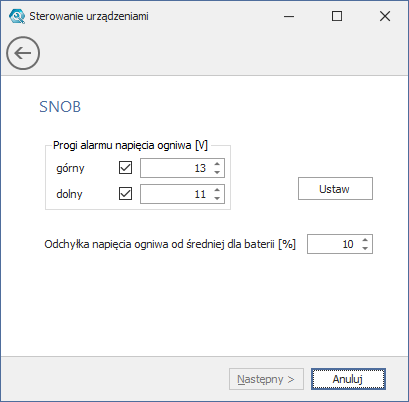The height and width of the screenshot is (402, 409).
Task: Click the Następny > button
Action: pyautogui.click(x=266, y=379)
